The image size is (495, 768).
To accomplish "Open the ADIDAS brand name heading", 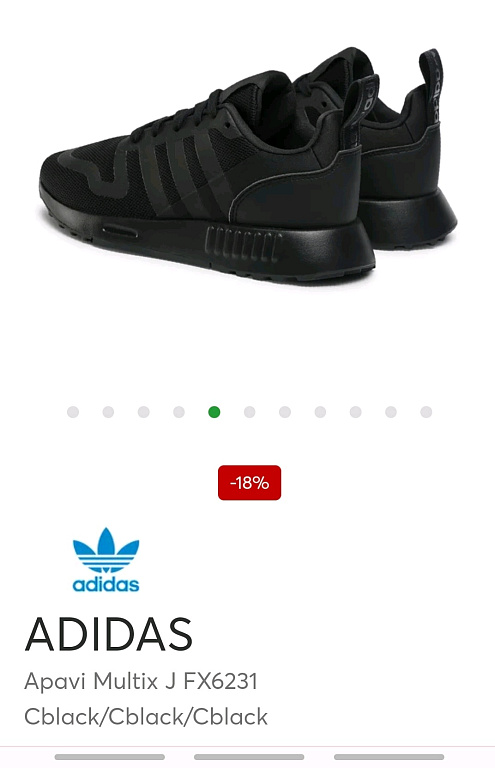I will point(108,634).
